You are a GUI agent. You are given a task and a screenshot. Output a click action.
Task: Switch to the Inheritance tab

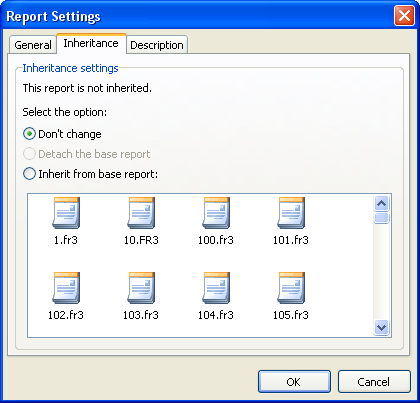[91, 43]
